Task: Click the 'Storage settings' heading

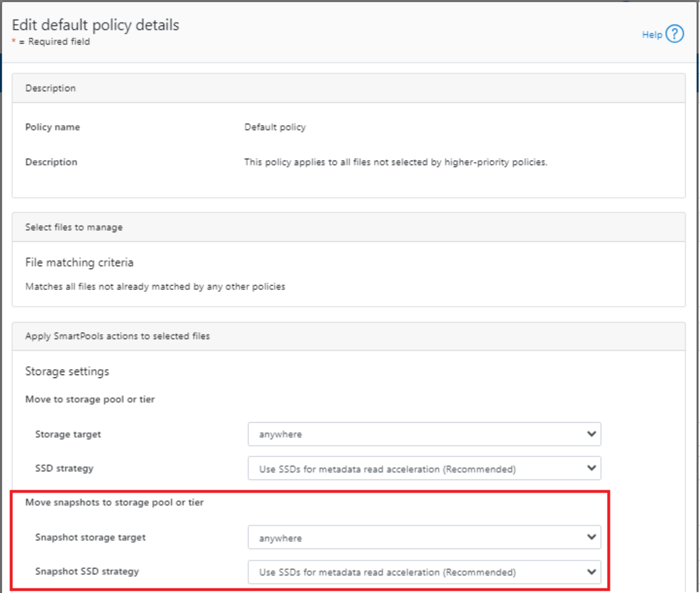Action: pos(67,372)
